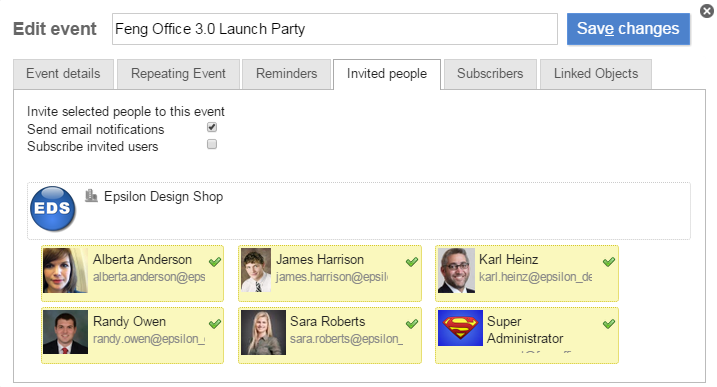This screenshot has height=387, width=717.
Task: Click Randy Owen's green checkmark icon
Action: 215,324
